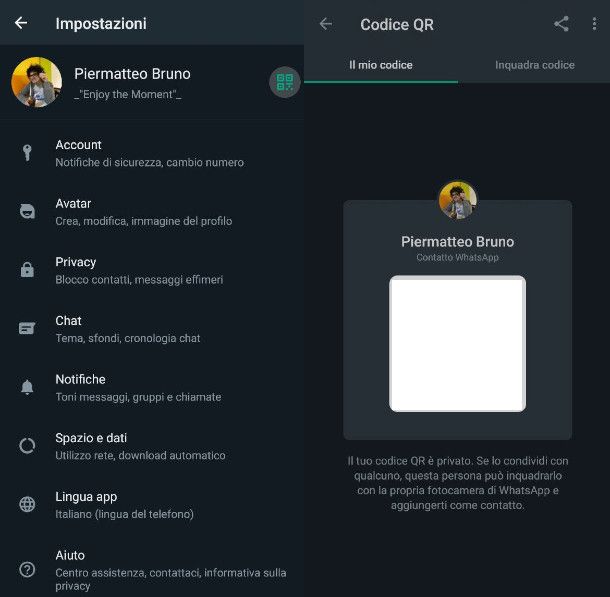610x597 pixels.
Task: Open Lingua app Italiano setting
Action: (152, 505)
